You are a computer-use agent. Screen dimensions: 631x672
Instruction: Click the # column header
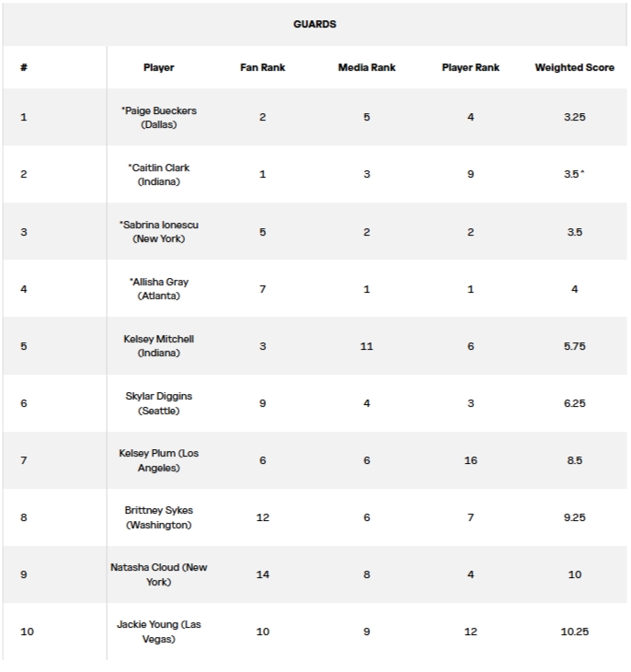pyautogui.click(x=23, y=67)
